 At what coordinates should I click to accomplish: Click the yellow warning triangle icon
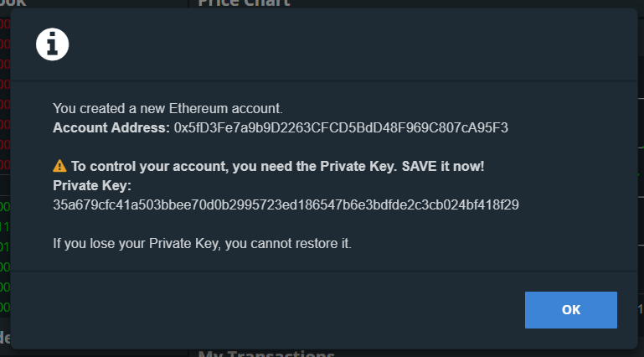click(59, 166)
